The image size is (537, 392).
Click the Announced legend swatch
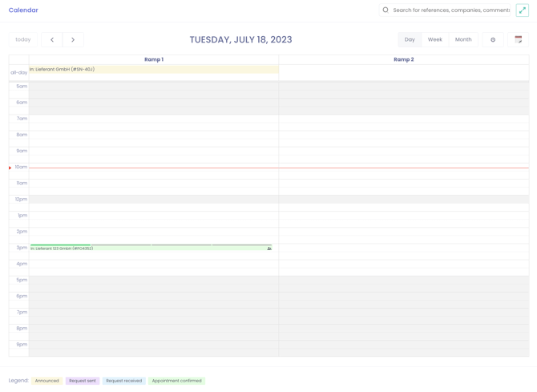click(x=46, y=381)
